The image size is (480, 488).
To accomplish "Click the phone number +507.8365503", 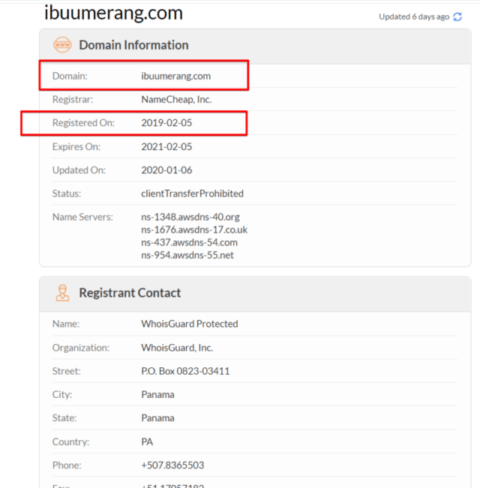I will tap(173, 465).
